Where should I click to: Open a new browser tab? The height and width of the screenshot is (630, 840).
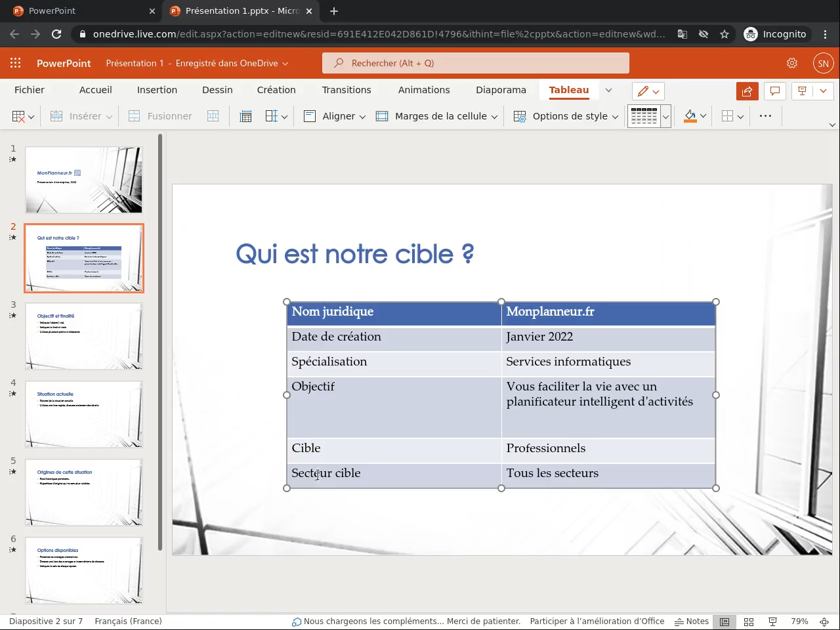pyautogui.click(x=334, y=11)
